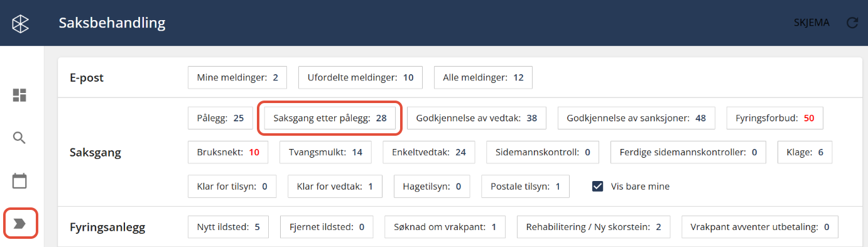Open SKJEMA in the header
This screenshot has width=868, height=247.
812,23
